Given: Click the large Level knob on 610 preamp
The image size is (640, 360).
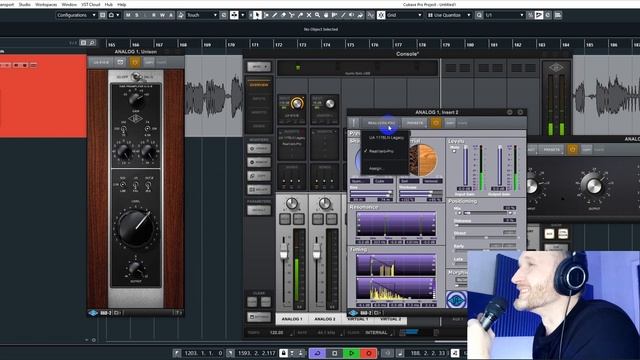Looking at the screenshot, I should [x=136, y=228].
